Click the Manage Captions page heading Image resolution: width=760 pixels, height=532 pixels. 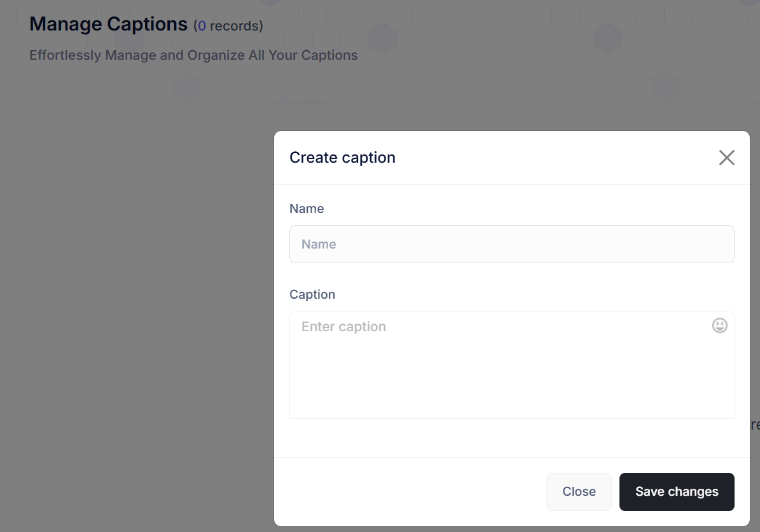click(x=109, y=24)
